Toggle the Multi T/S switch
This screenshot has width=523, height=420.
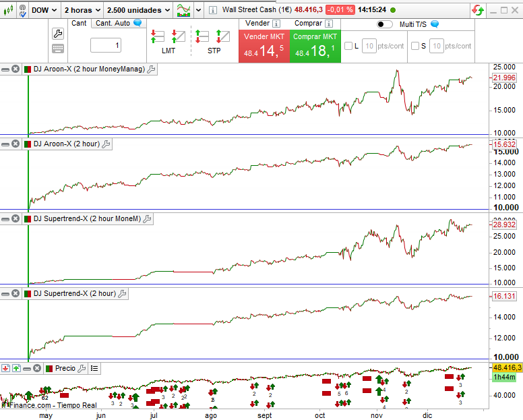coord(385,24)
